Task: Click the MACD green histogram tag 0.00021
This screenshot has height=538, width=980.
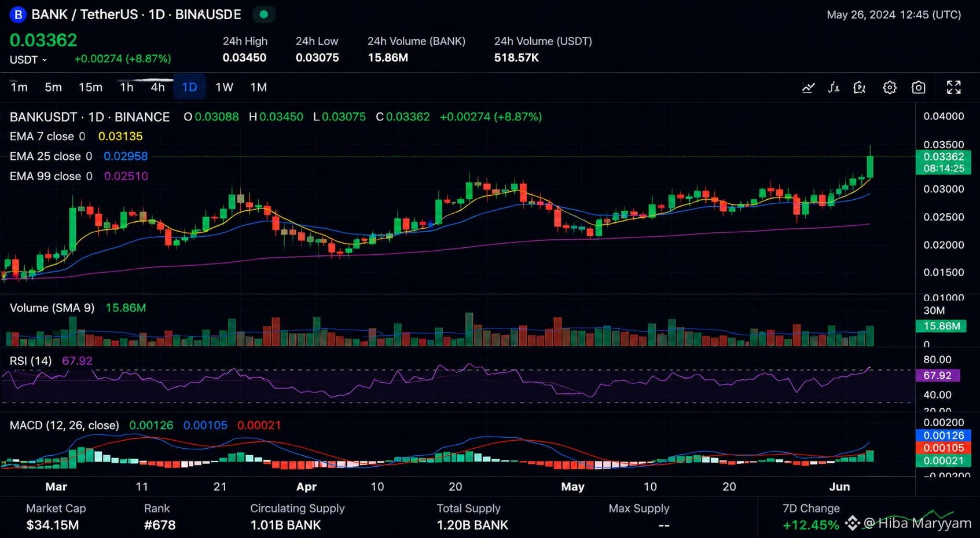Action: 943,461
